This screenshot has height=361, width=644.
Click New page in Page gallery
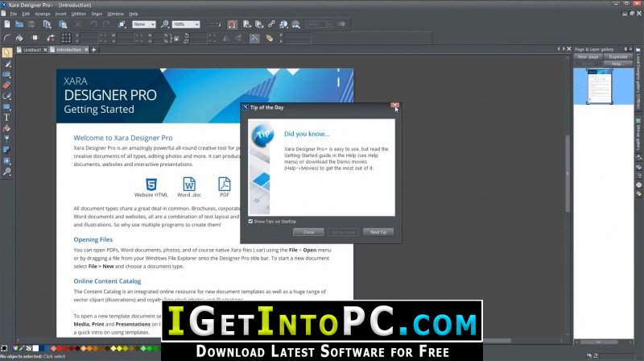(x=588, y=56)
